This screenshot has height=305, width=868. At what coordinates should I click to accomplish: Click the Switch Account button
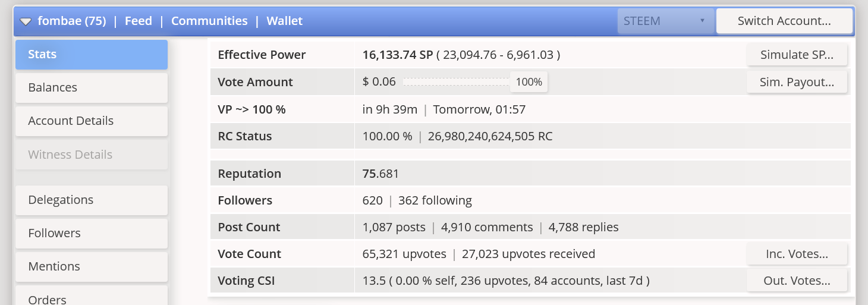pos(784,21)
